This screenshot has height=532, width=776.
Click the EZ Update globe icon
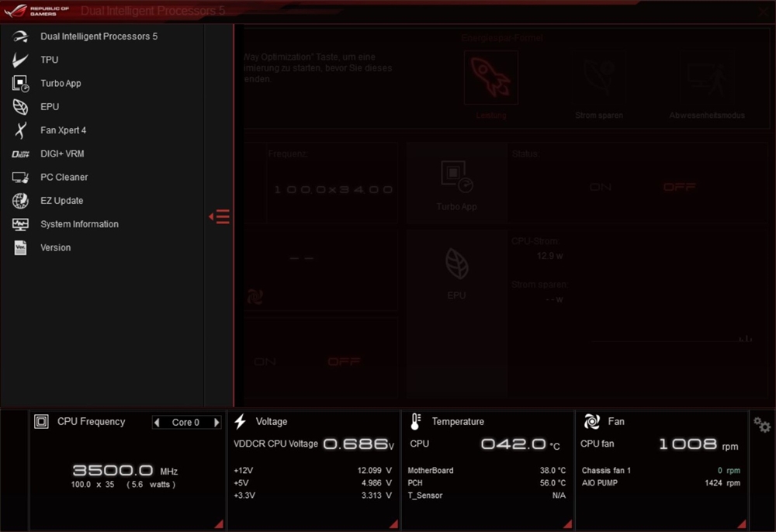click(x=20, y=201)
